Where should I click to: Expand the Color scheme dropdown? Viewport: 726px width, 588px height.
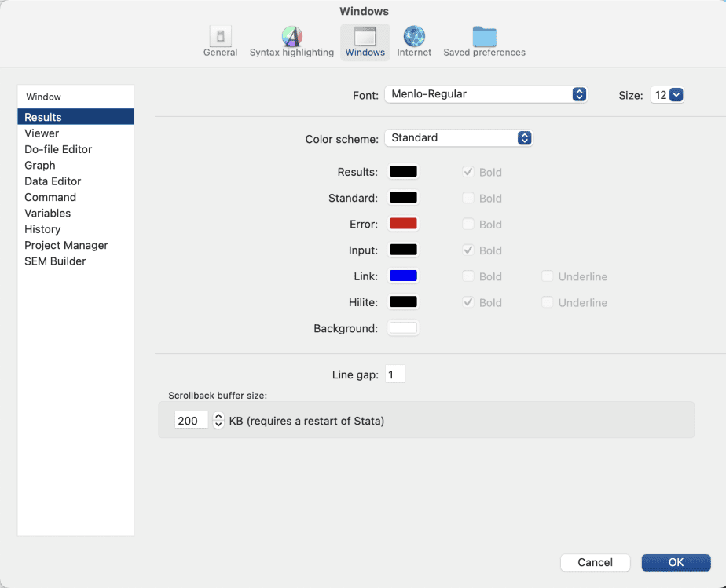coord(458,137)
